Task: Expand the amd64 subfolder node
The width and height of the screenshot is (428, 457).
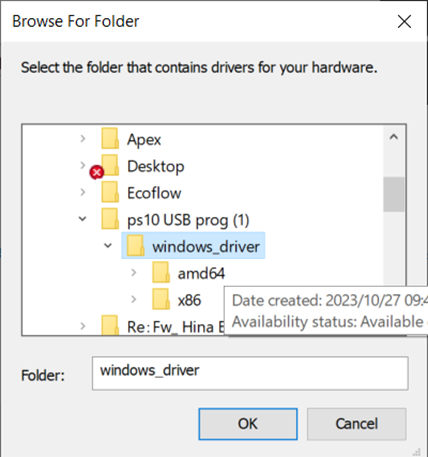Action: [134, 272]
